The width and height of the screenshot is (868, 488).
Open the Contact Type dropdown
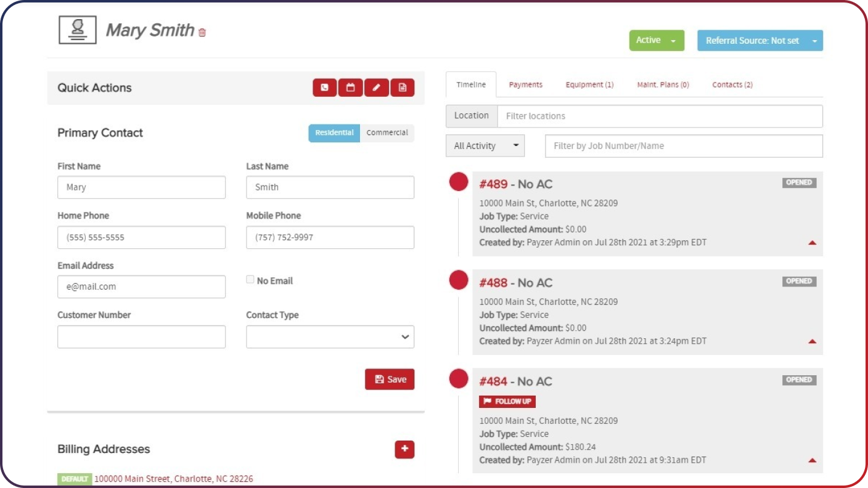[x=330, y=337]
